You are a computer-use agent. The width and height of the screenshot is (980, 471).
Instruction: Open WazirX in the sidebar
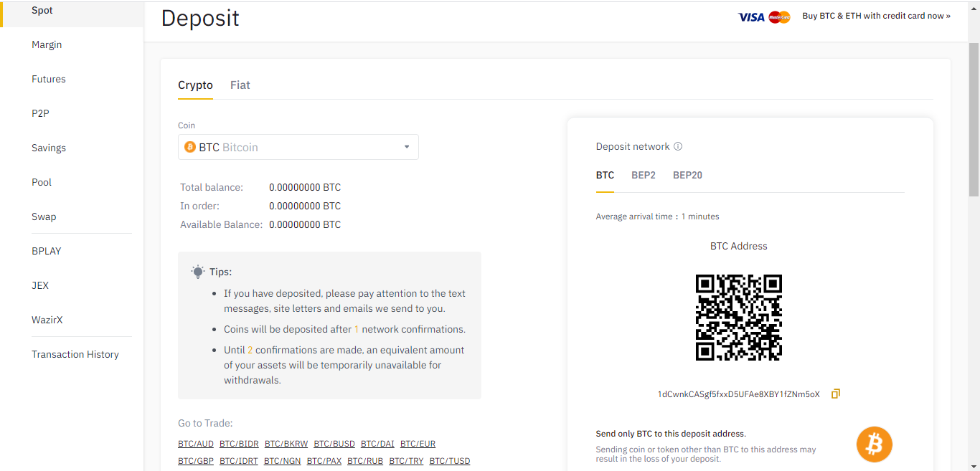coord(47,320)
